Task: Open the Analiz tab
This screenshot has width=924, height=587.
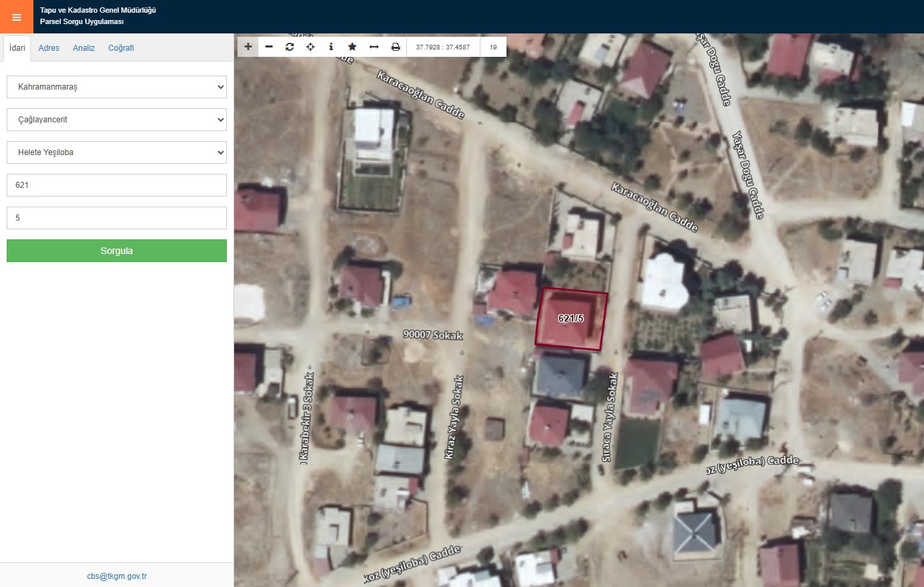Action: tap(84, 48)
